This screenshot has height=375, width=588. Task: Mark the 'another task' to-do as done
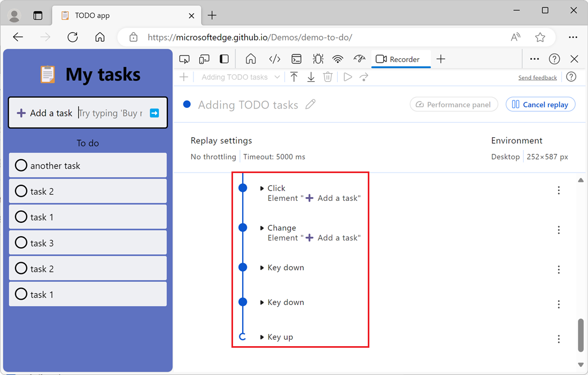tap(21, 165)
